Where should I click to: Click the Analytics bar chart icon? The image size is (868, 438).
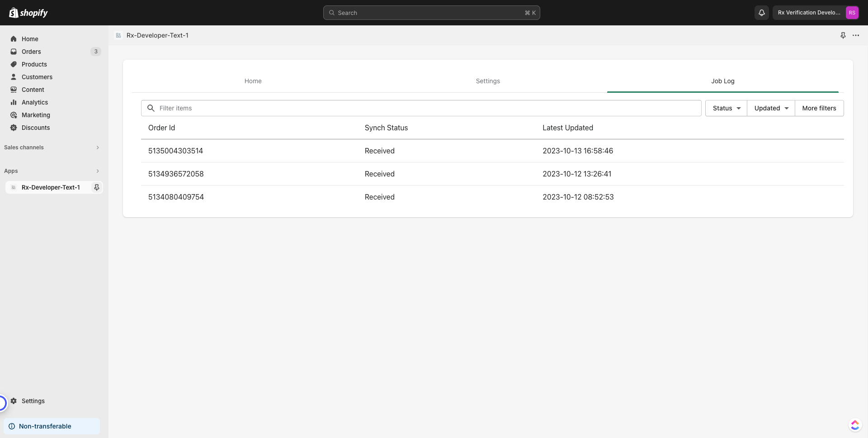[14, 102]
